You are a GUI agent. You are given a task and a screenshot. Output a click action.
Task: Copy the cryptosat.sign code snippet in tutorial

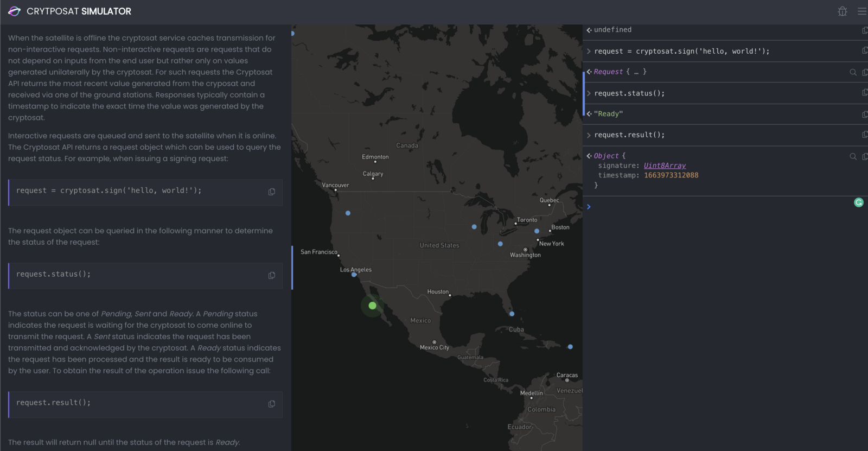272,192
